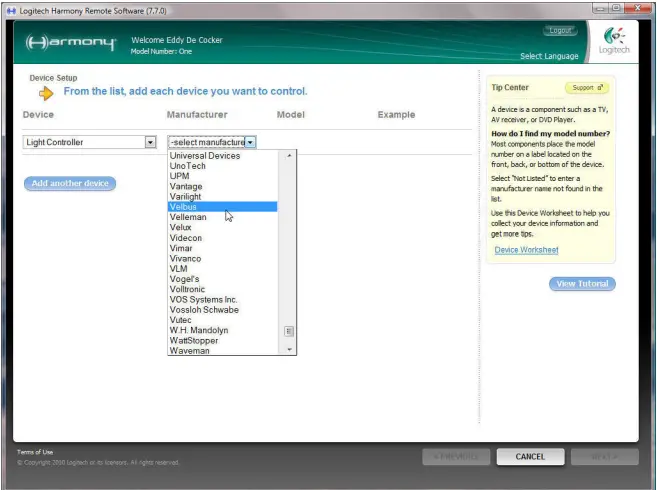Minimize the Harmony window
The height and width of the screenshot is (490, 657).
600,8
